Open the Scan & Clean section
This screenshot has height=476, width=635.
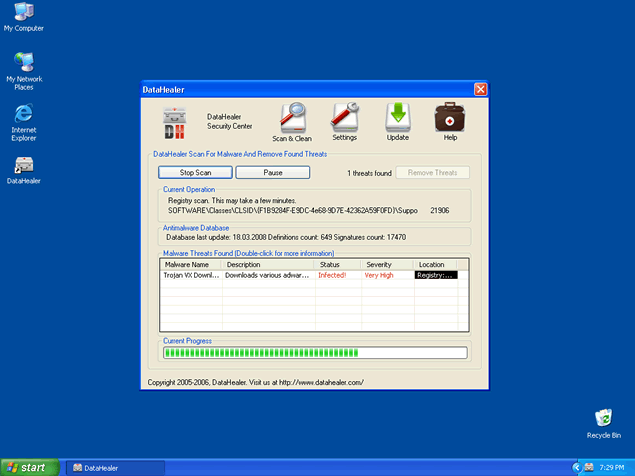coord(292,120)
